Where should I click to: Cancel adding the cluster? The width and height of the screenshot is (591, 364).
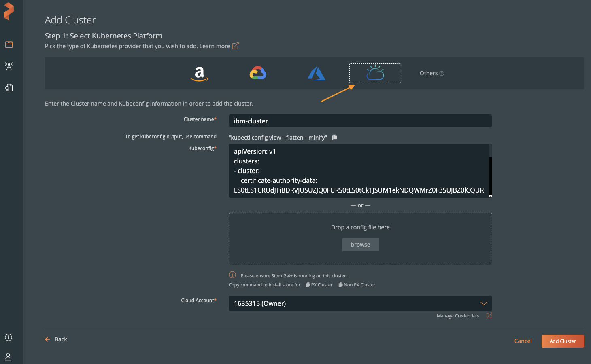point(523,341)
